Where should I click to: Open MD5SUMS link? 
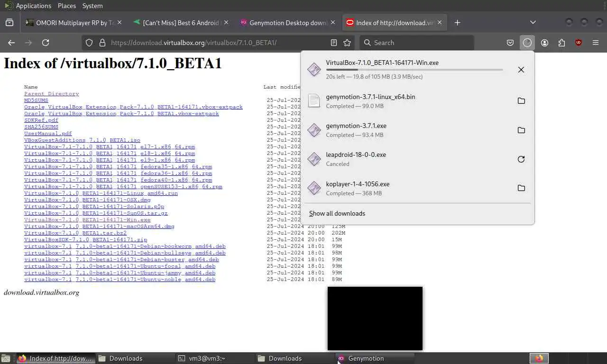point(36,100)
